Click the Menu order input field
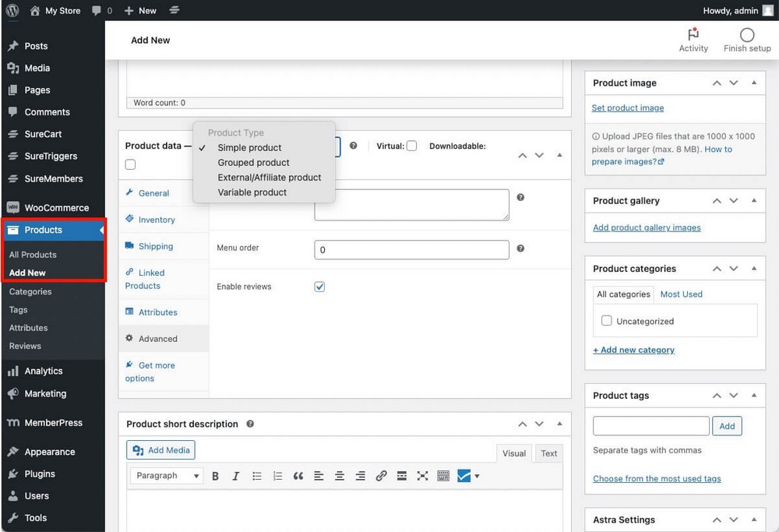Image resolution: width=779 pixels, height=532 pixels. click(411, 250)
